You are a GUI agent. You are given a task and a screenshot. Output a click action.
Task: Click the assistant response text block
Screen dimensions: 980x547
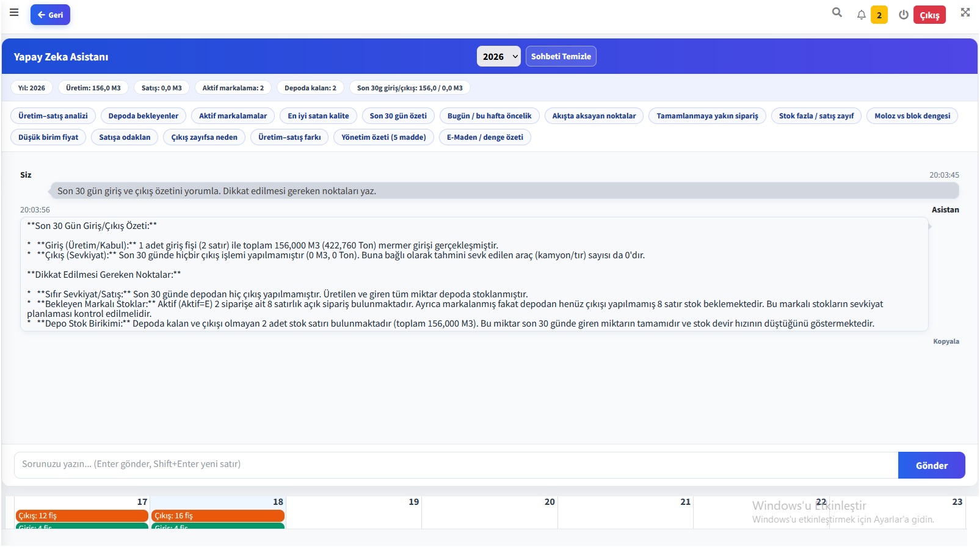(x=474, y=274)
